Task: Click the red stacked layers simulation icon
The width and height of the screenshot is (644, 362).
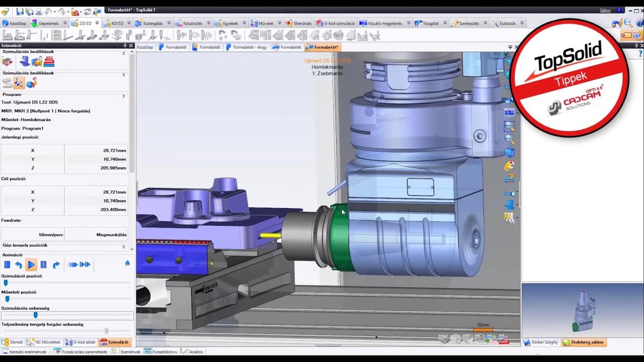Action: coord(49,62)
